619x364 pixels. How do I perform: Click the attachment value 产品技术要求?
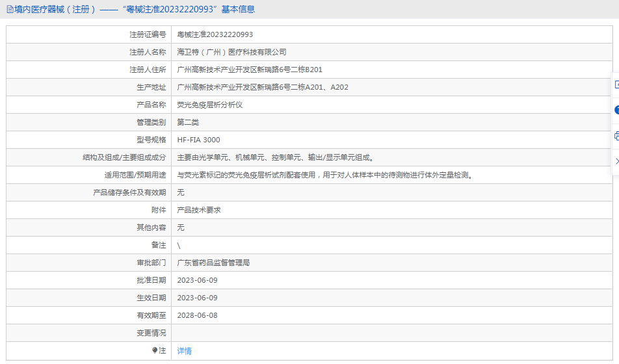(x=199, y=210)
